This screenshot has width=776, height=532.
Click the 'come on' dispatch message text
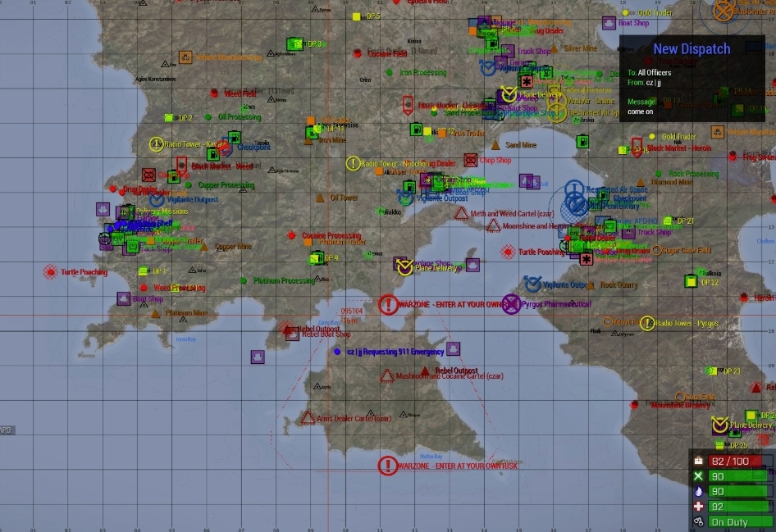pyautogui.click(x=641, y=111)
